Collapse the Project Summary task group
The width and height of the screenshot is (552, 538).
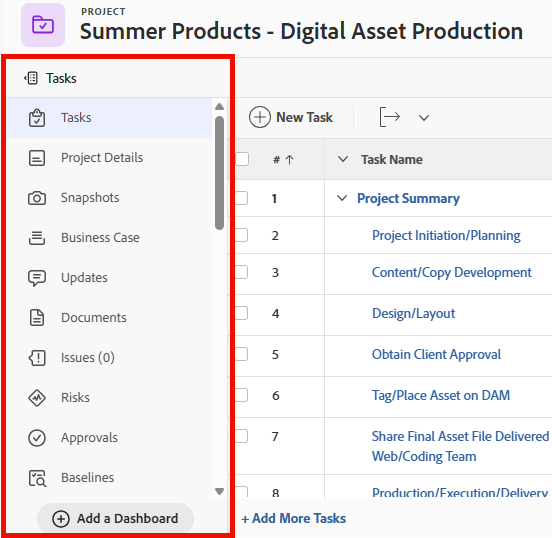pos(342,198)
